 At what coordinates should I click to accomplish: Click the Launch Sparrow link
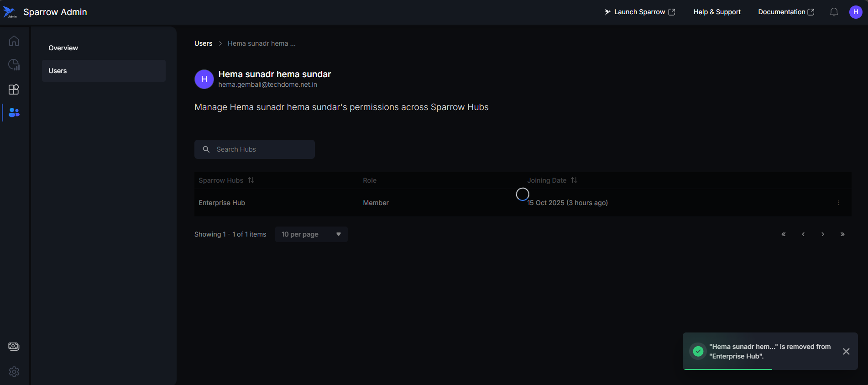point(639,12)
